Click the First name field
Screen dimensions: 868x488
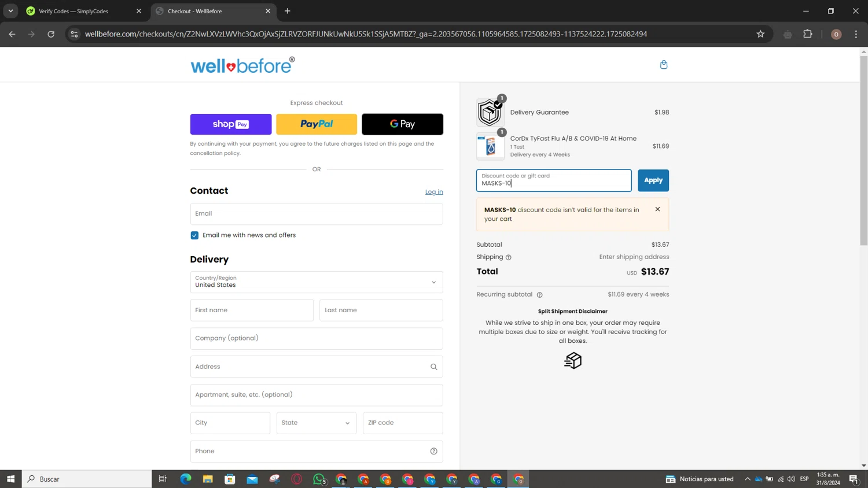coord(252,310)
